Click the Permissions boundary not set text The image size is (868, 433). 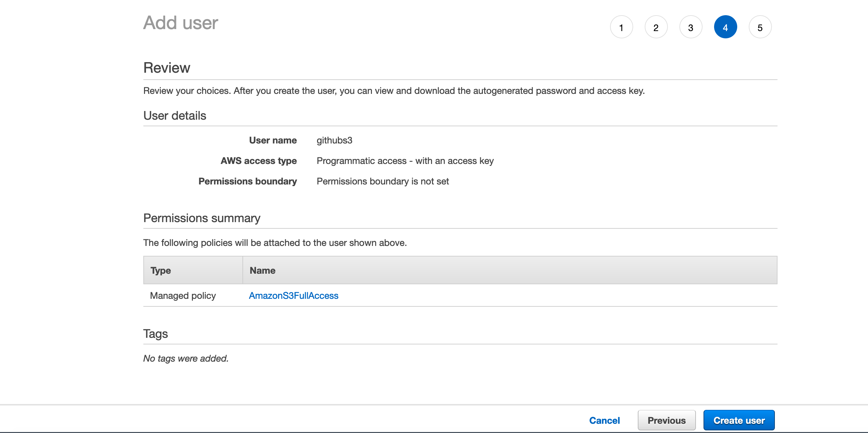382,181
